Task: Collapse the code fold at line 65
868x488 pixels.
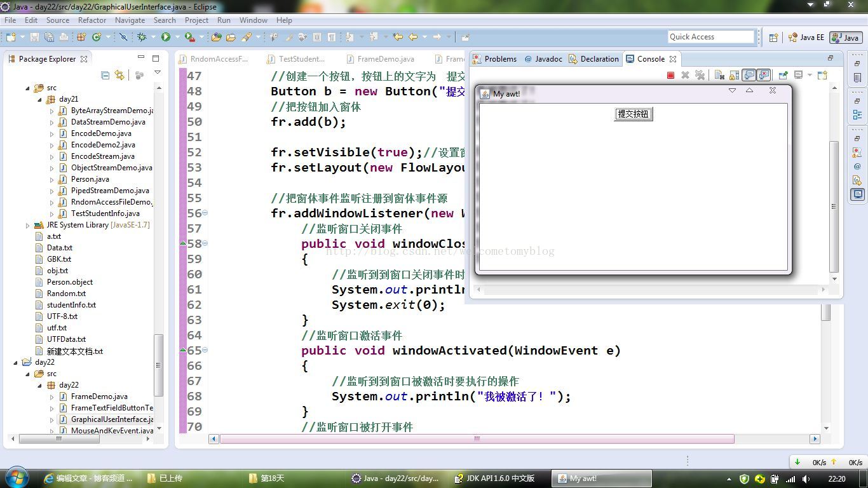Action: (x=205, y=350)
